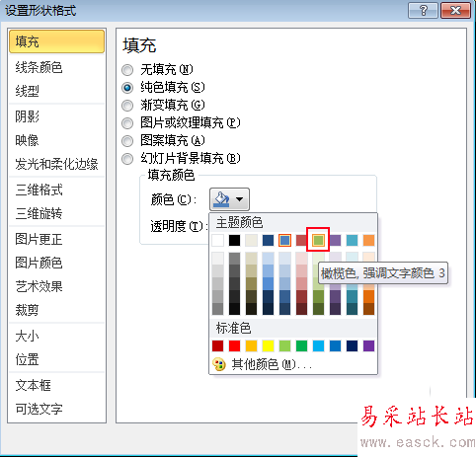Image resolution: width=476 pixels, height=457 pixels.
Task: Pick standard dark red swatch
Action: pos(217,345)
